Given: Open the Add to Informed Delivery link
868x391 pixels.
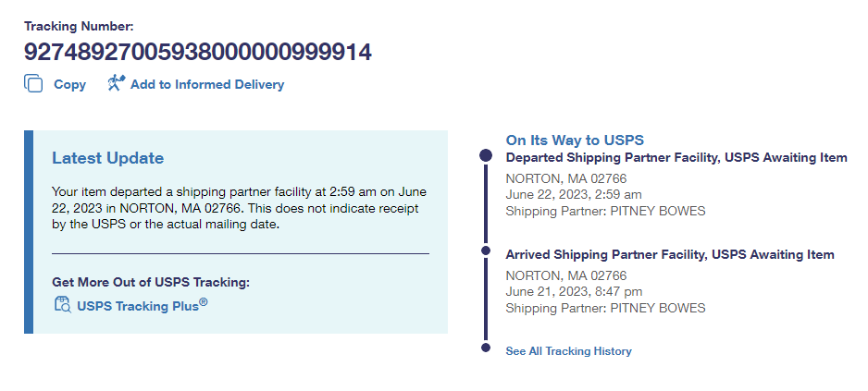Looking at the screenshot, I should pos(206,84).
